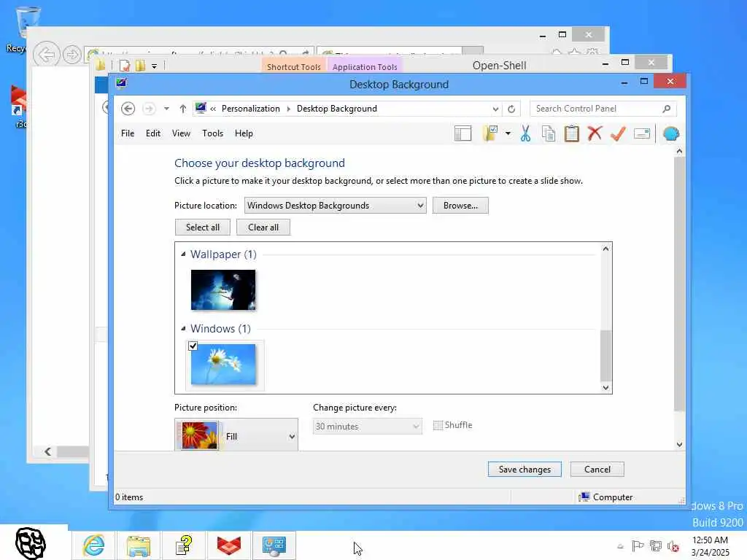
Task: Expand the address bar history dropdown
Action: (495, 109)
